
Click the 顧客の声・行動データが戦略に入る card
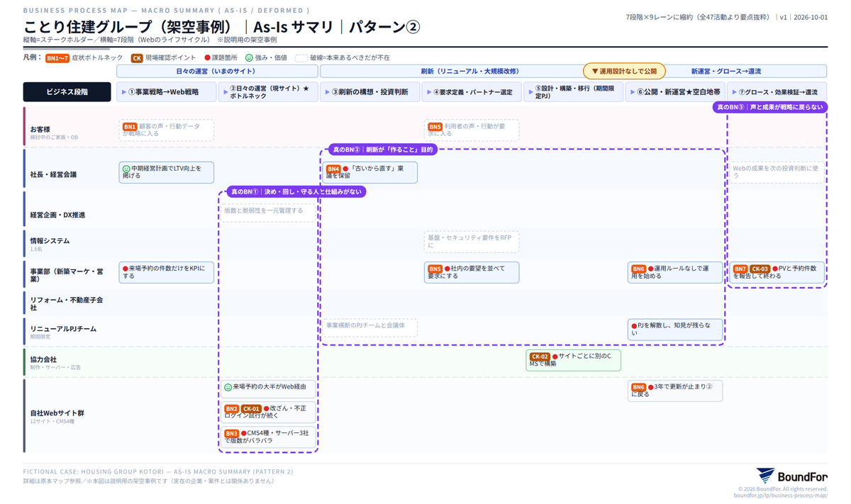point(167,130)
